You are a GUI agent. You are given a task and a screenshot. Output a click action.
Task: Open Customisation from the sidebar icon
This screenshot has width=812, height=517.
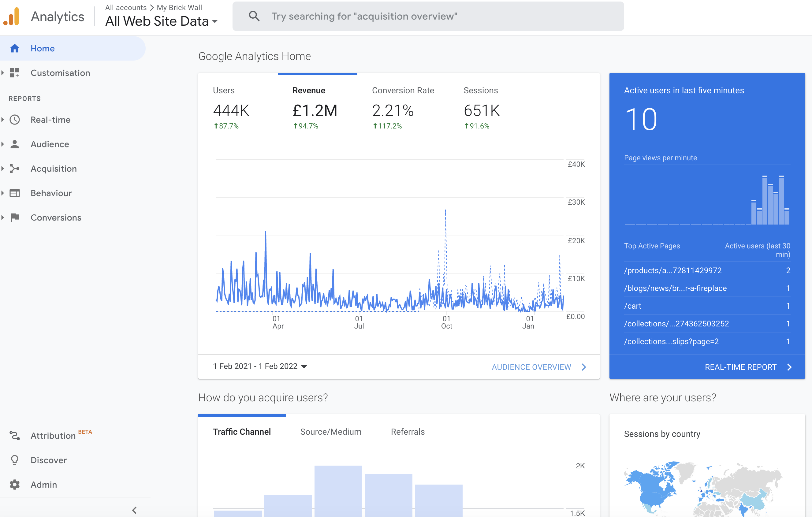pyautogui.click(x=15, y=73)
